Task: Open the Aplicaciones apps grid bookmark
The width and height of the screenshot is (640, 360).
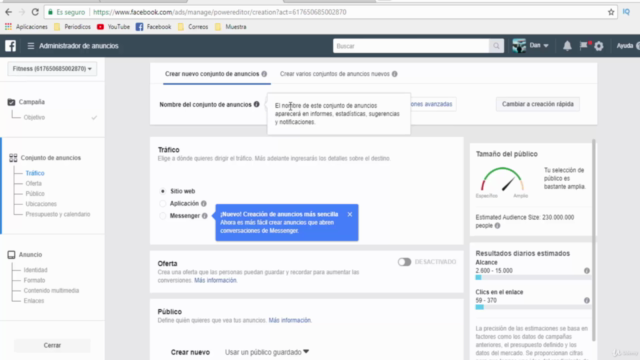Action: click(x=26, y=27)
